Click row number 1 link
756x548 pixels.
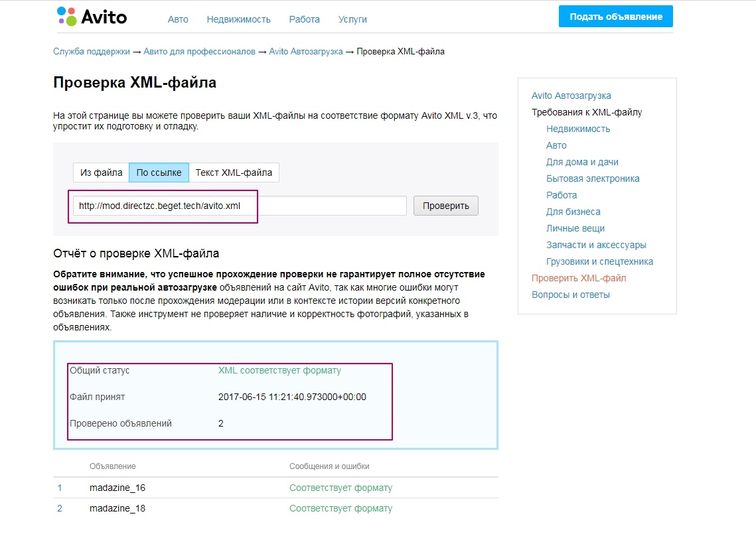[60, 488]
